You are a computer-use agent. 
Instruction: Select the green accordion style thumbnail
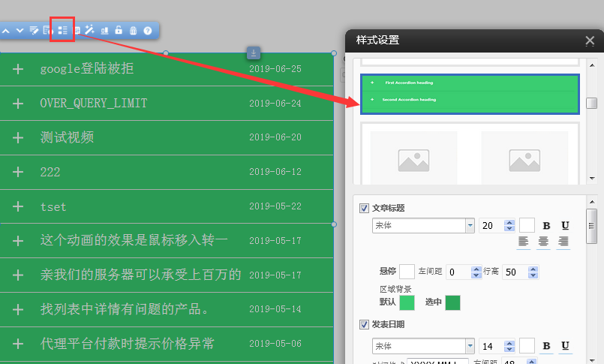470,94
